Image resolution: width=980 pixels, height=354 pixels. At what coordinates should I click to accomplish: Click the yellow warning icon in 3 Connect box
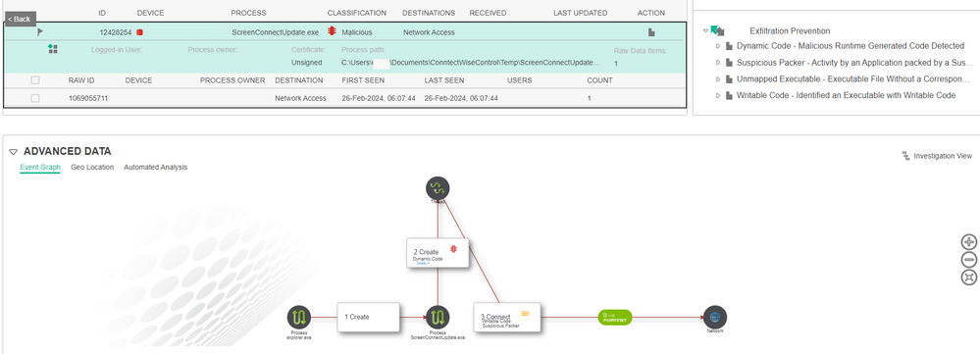(x=525, y=313)
